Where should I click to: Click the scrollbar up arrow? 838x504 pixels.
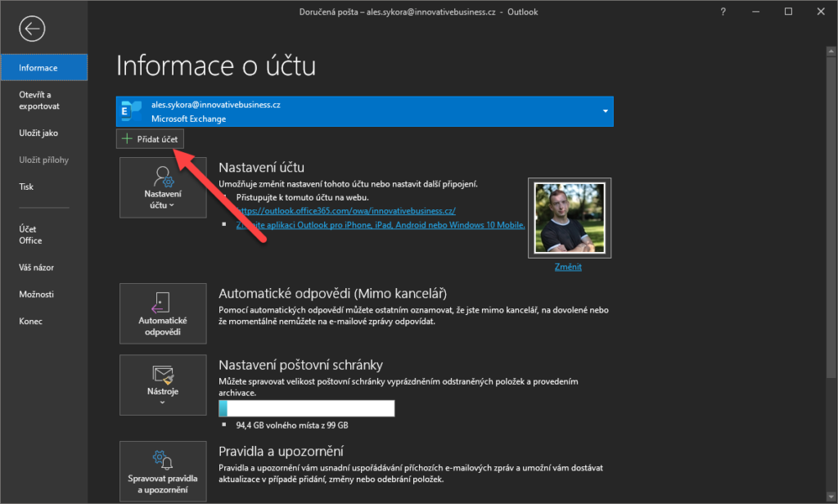(x=831, y=52)
